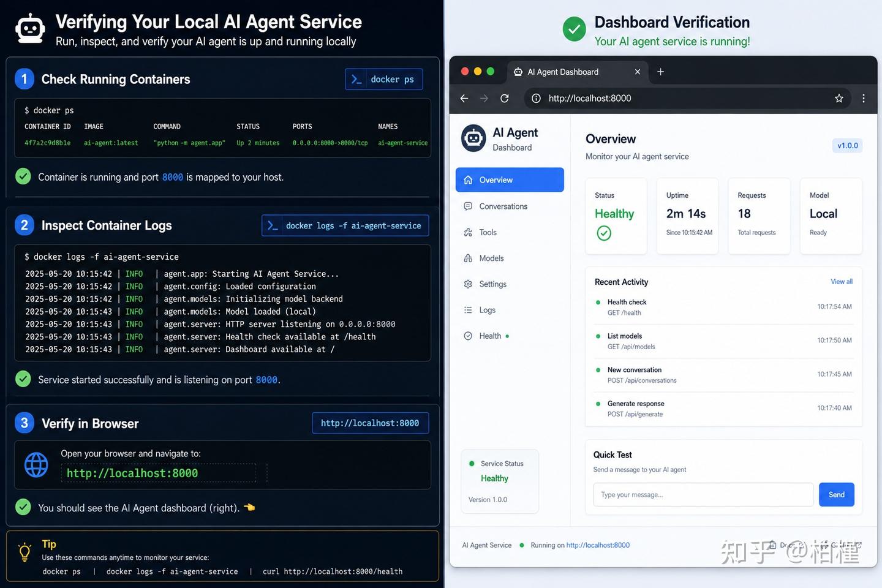Open Settings from the sidebar
882x588 pixels.
point(510,284)
